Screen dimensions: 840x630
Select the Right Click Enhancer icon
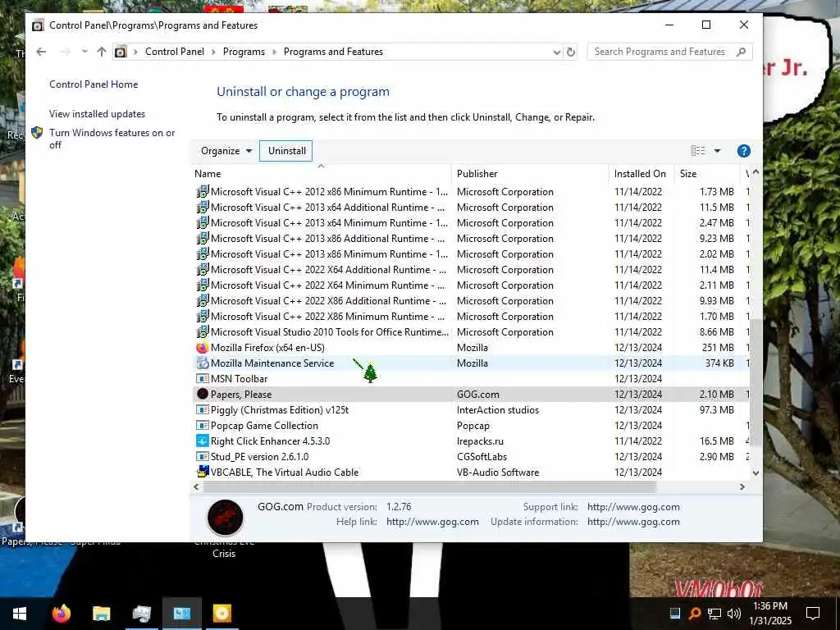[202, 441]
